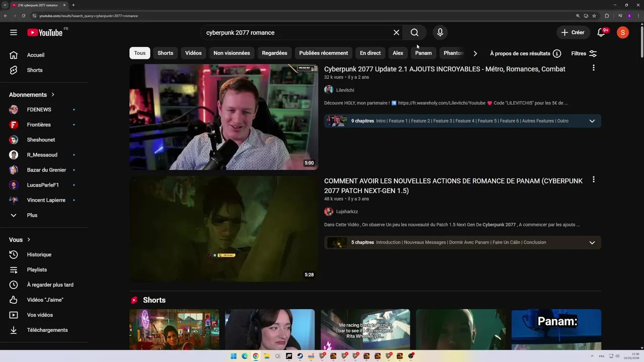Expand the Vous section header

[20, 240]
